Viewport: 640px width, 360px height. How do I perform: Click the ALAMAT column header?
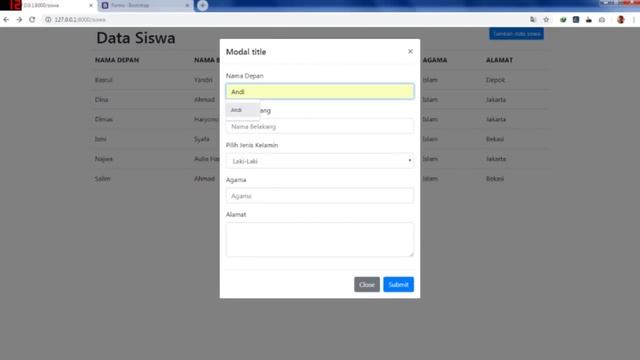coord(499,60)
